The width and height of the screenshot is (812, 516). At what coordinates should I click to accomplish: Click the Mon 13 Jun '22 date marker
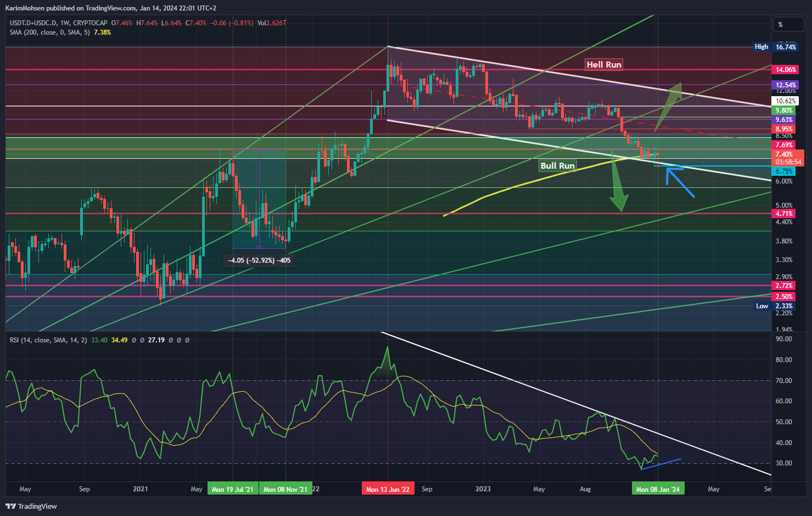tap(388, 489)
